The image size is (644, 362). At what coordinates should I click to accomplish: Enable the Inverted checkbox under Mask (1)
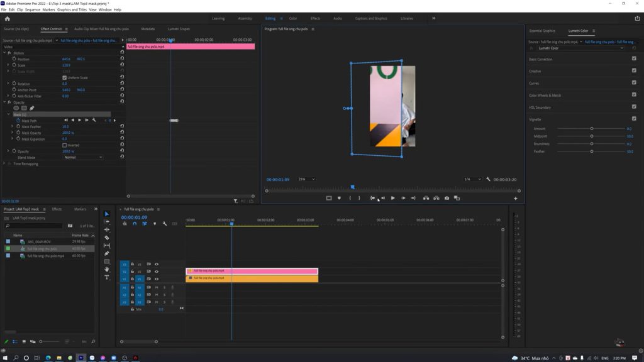pyautogui.click(x=65, y=145)
